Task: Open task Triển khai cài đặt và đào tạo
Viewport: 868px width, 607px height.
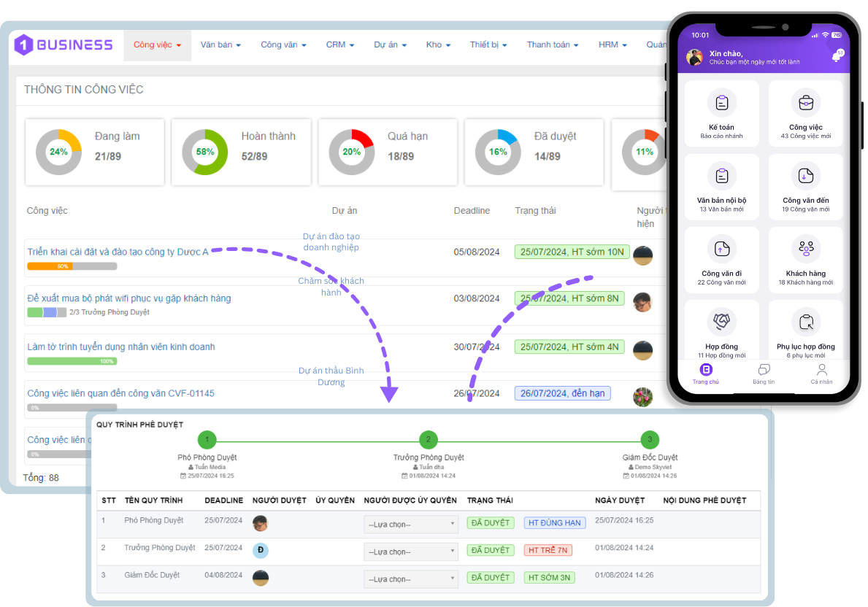Action: coord(118,252)
